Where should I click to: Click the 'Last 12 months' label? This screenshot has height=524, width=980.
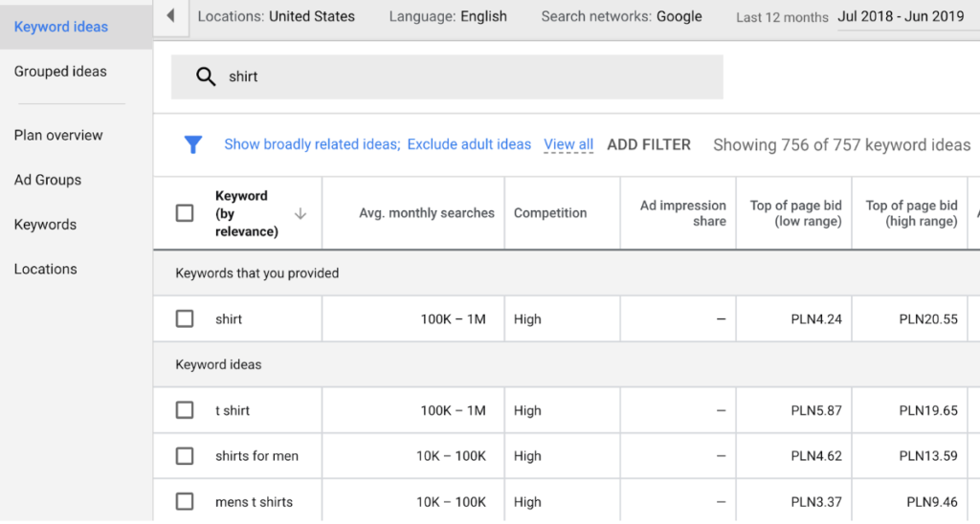click(782, 17)
